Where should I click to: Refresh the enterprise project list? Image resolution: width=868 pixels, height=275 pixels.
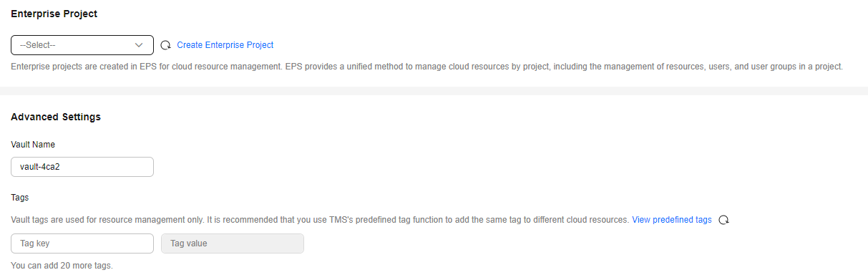pos(165,45)
